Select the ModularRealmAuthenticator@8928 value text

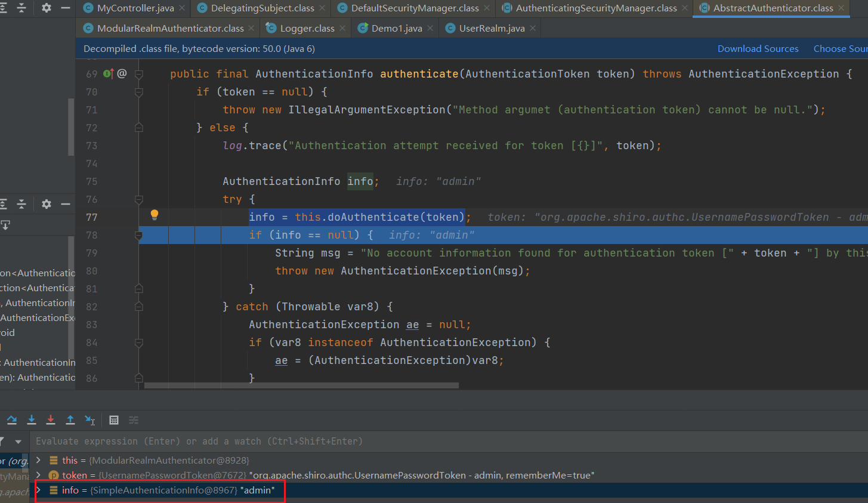(x=169, y=460)
